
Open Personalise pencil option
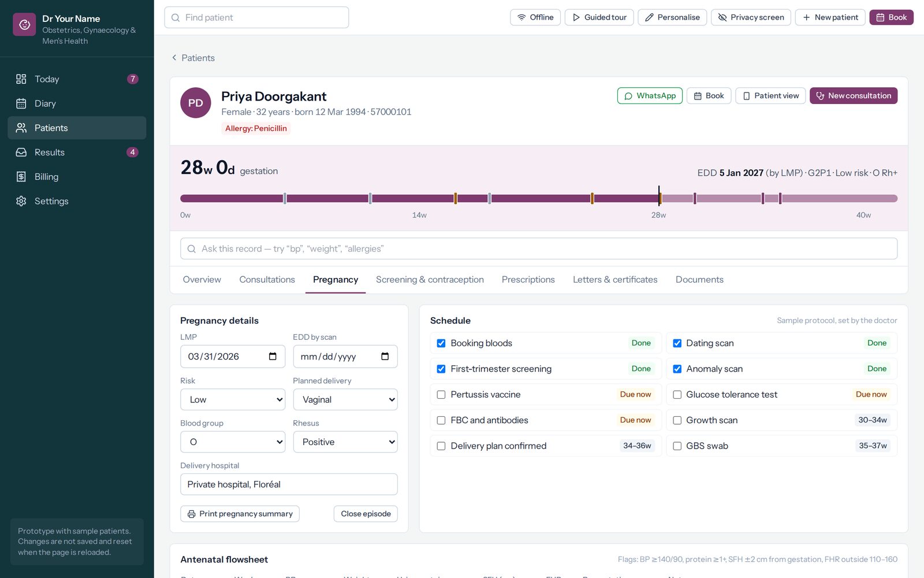point(672,17)
